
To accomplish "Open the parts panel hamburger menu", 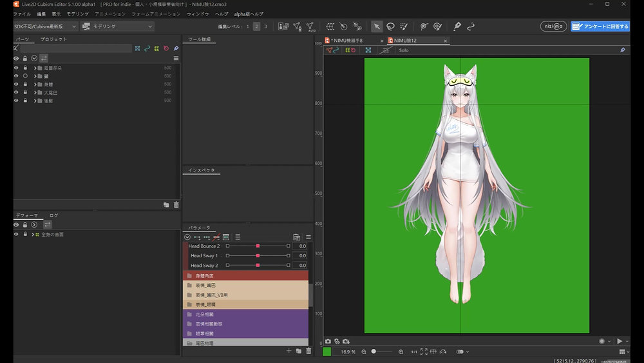I will pyautogui.click(x=176, y=59).
